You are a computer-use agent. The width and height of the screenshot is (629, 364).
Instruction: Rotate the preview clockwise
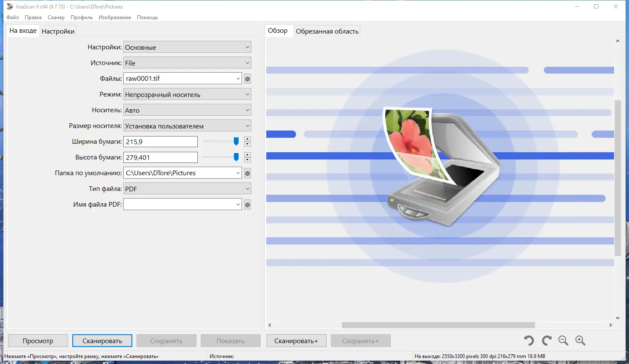tap(546, 340)
